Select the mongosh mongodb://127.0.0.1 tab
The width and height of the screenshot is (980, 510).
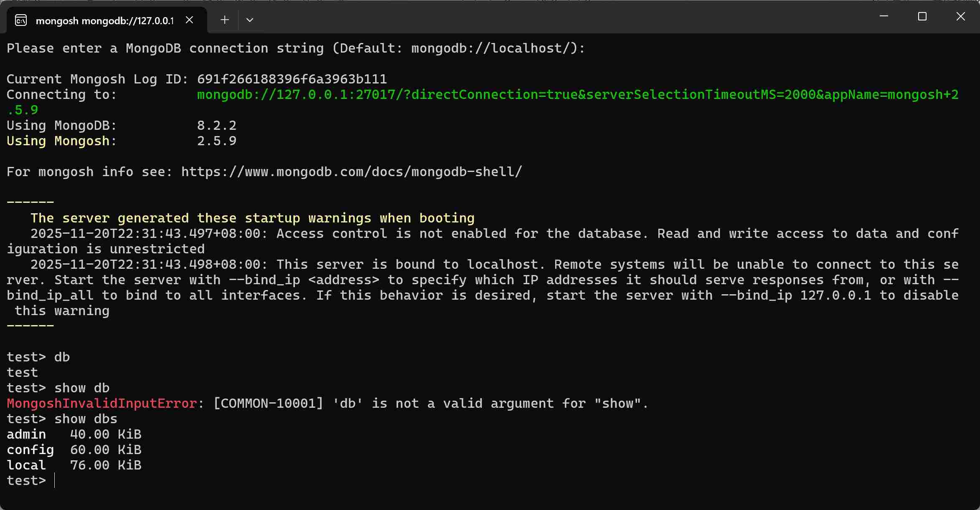(x=104, y=20)
